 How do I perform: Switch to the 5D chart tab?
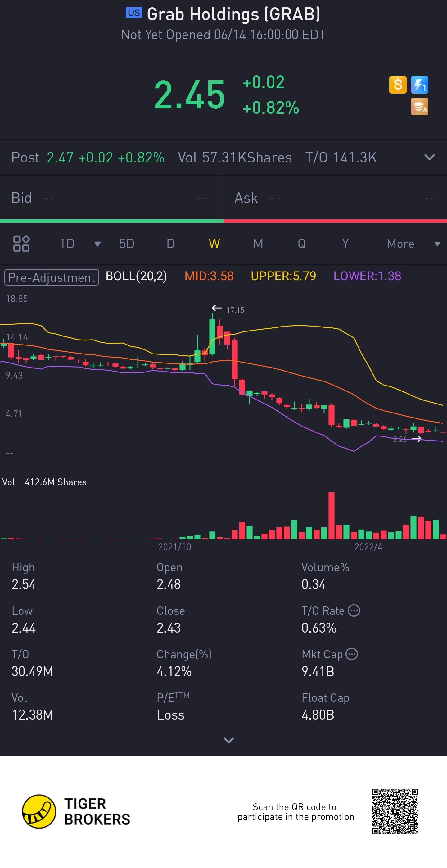(127, 244)
